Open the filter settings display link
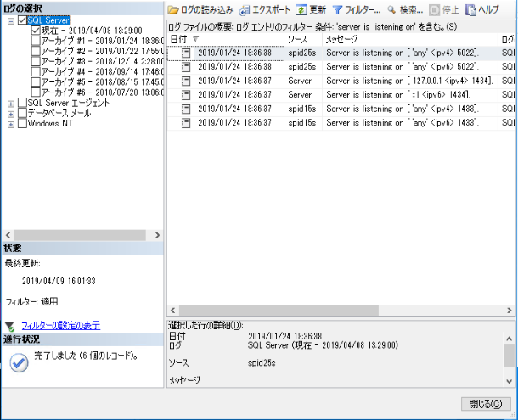Image resolution: width=518 pixels, height=420 pixels. tap(61, 326)
